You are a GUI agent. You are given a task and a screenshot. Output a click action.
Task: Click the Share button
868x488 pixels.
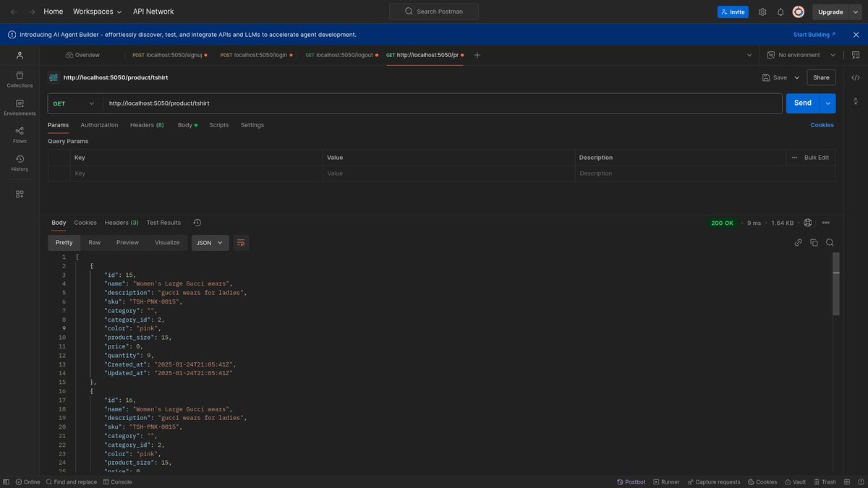click(821, 77)
